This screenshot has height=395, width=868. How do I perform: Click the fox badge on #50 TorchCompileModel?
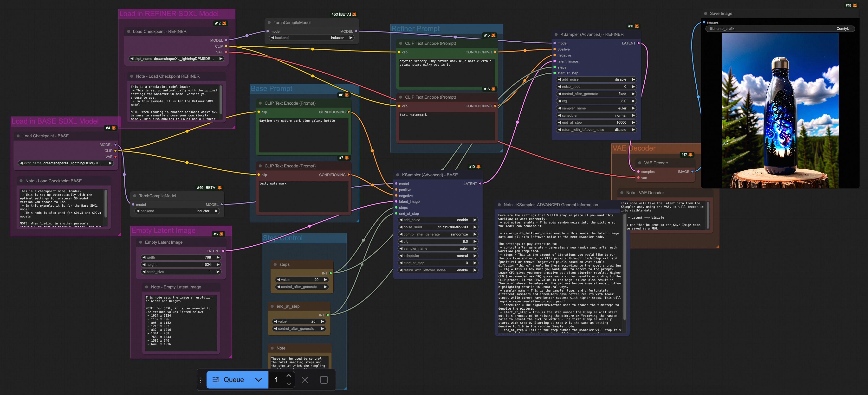pos(354,14)
